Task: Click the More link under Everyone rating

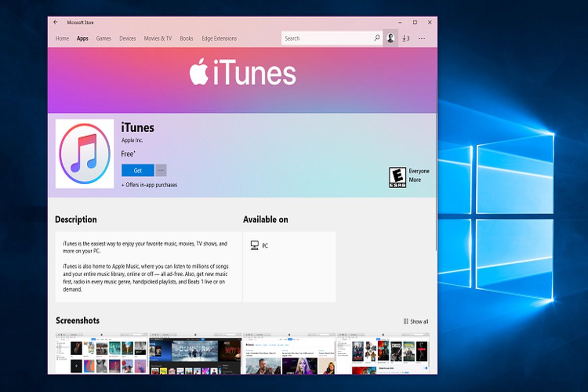Action: (415, 180)
